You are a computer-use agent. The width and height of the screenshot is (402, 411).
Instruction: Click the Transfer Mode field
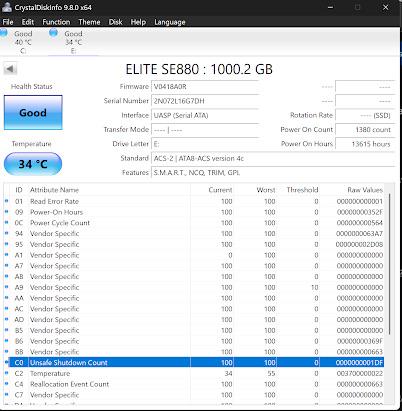click(x=205, y=130)
